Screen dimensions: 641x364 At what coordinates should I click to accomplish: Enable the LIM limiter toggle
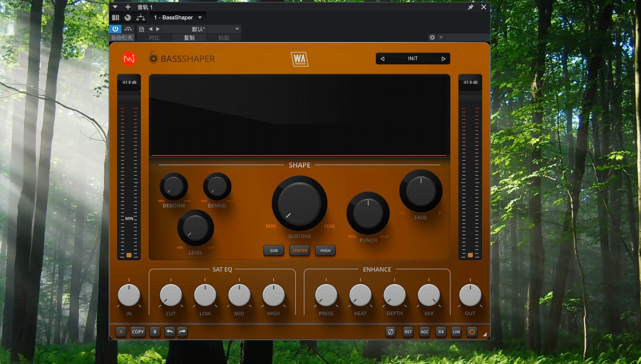coord(456,332)
